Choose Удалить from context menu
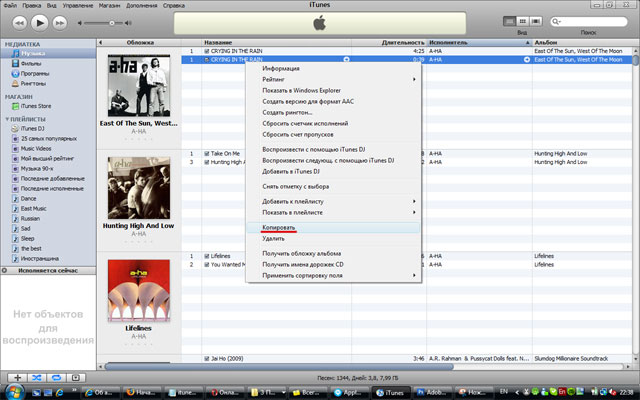Image resolution: width=640 pixels, height=400 pixels. tap(333, 238)
